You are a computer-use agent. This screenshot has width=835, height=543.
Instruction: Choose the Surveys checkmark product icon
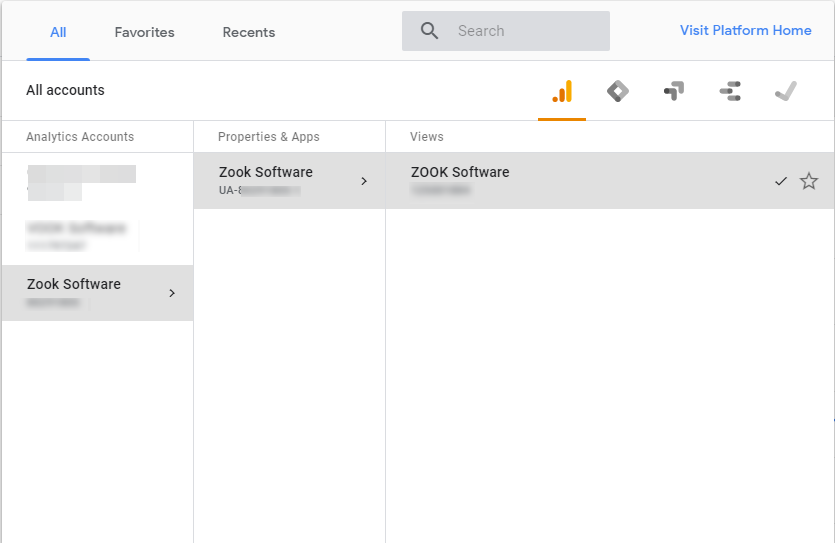[786, 91]
